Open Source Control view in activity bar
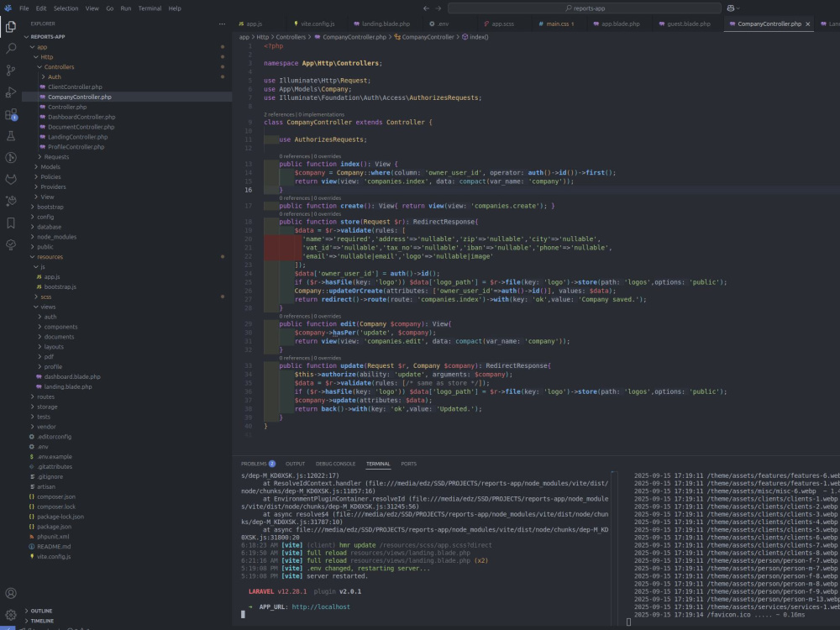This screenshot has height=630, width=840. click(11, 71)
